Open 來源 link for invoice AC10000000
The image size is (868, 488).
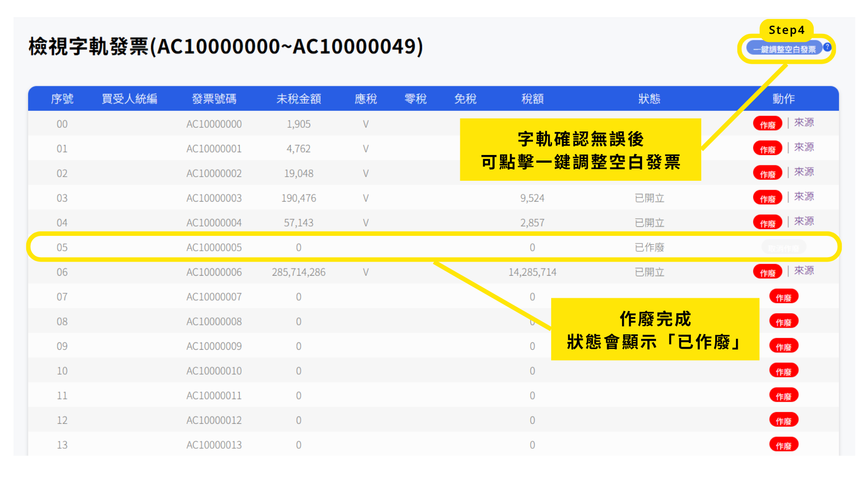point(804,122)
